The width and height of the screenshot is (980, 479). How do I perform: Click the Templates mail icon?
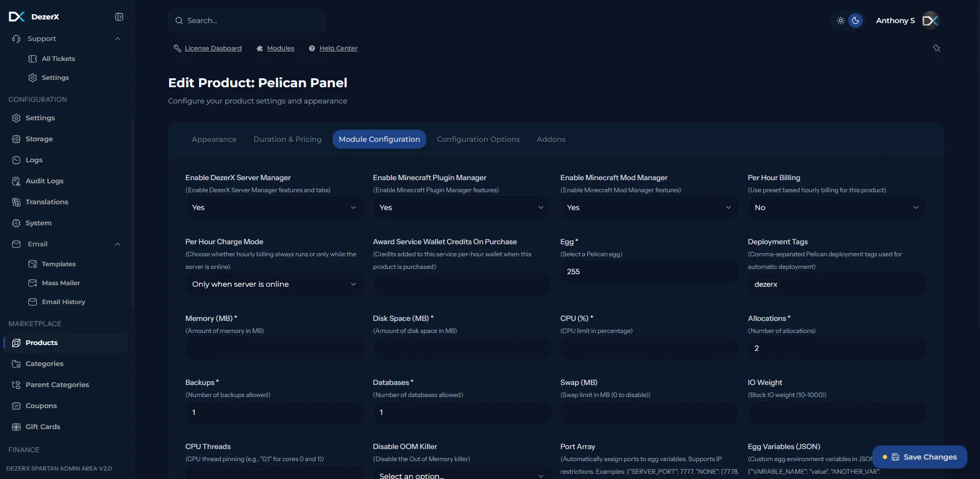coord(33,264)
